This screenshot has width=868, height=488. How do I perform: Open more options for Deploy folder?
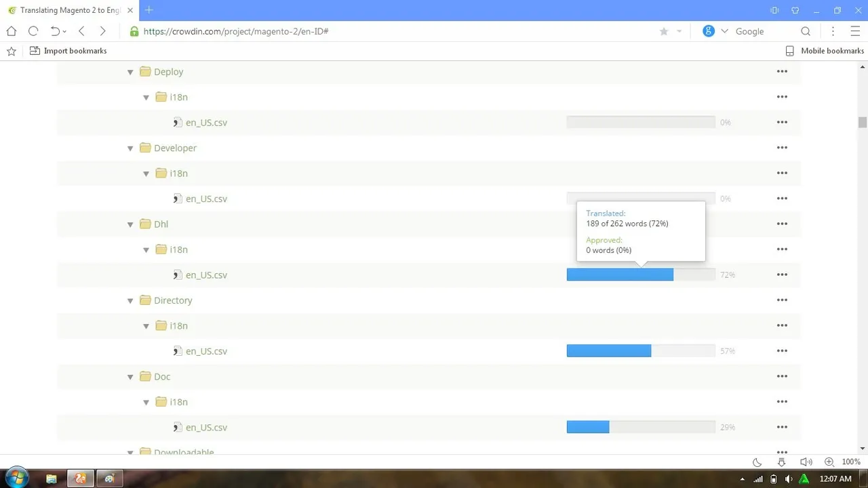coord(782,71)
